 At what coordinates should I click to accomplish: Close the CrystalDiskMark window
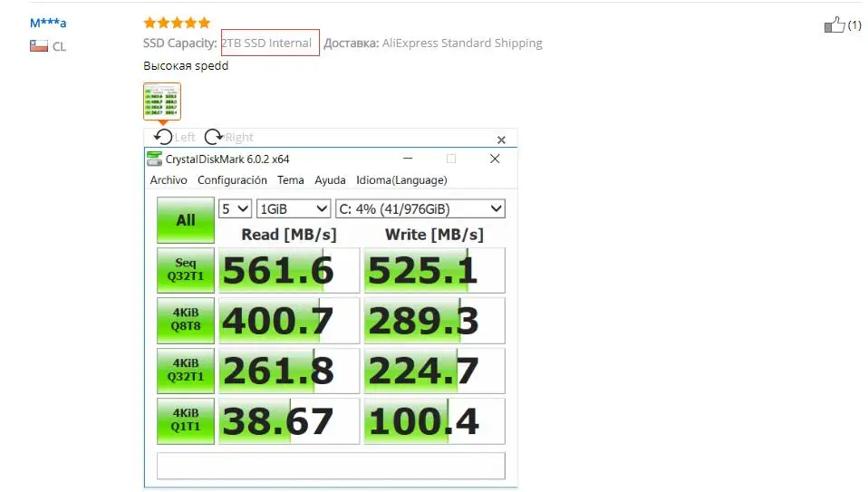pyautogui.click(x=495, y=159)
